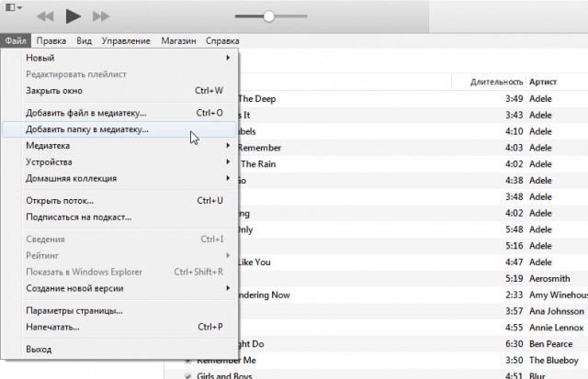
Task: Click the Ana Johnsson artist cell
Action: point(557,311)
